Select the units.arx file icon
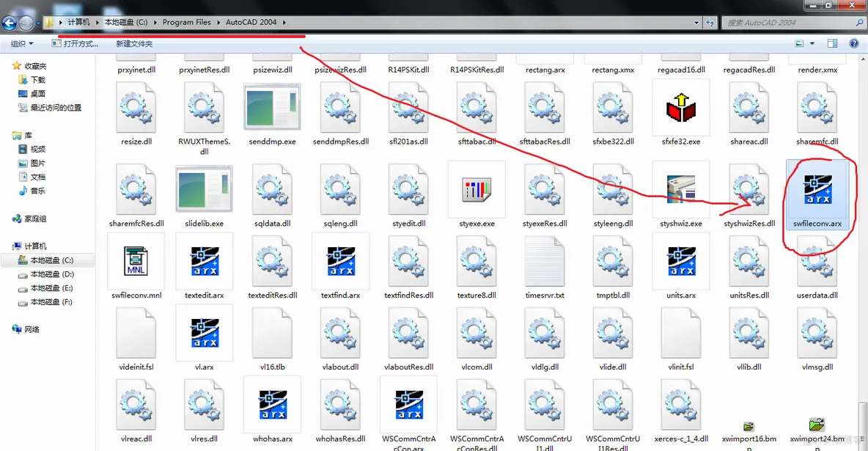This screenshot has width=868, height=451. click(x=681, y=261)
